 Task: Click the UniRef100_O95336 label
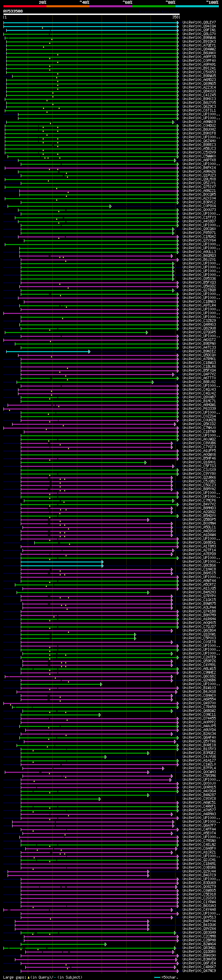coord(199,279)
